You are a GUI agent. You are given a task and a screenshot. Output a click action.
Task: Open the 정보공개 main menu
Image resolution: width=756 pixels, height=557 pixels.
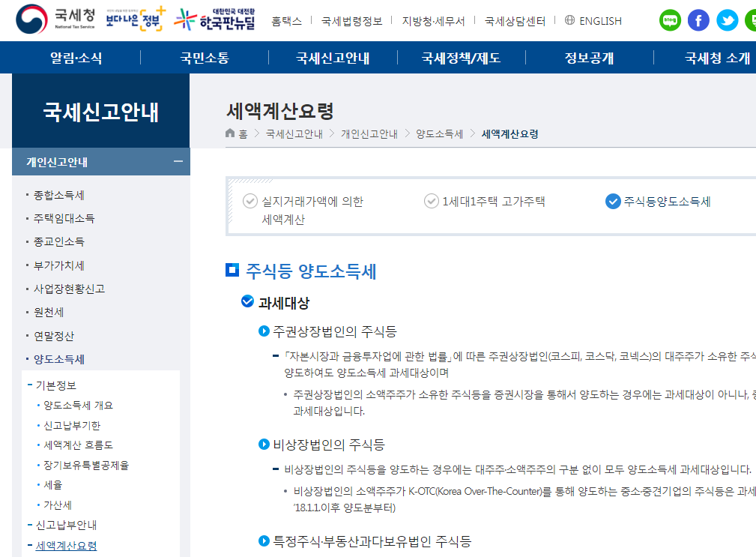[x=589, y=58]
